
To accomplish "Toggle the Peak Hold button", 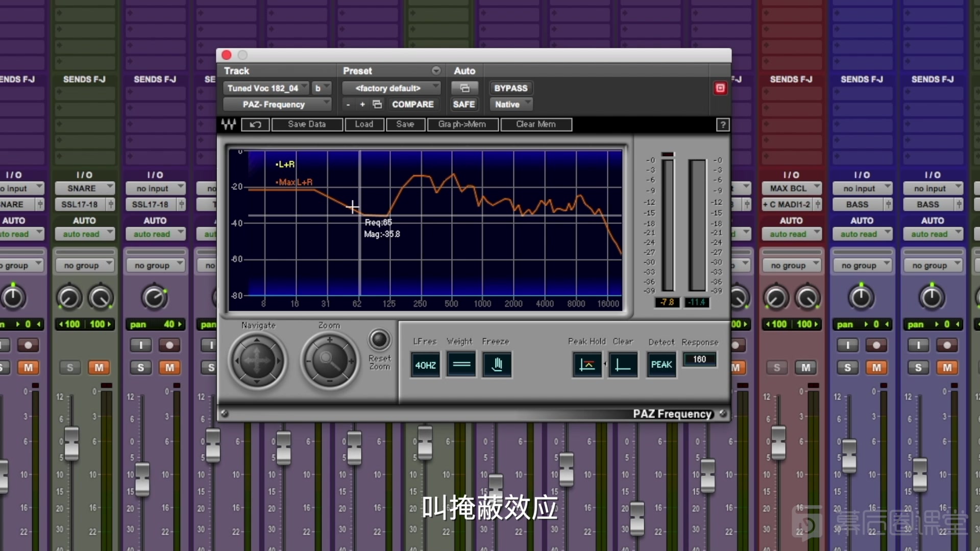I will (587, 364).
